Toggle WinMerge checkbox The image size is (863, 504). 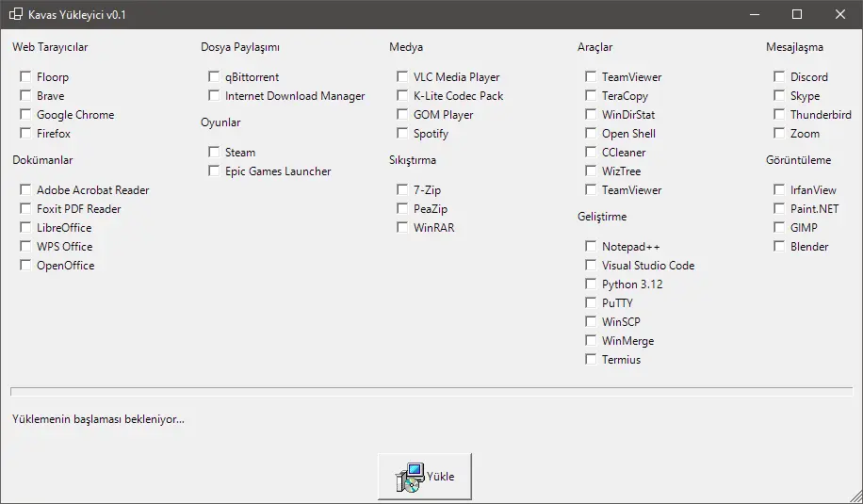click(x=591, y=340)
